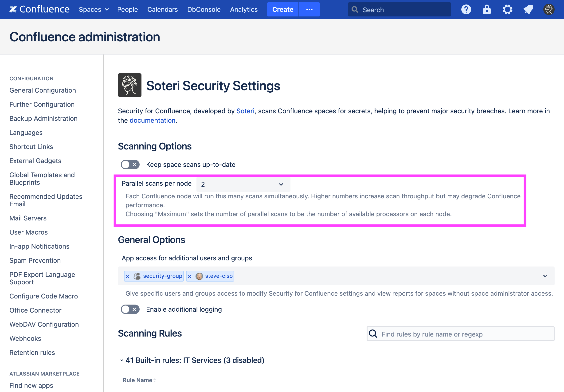Remove security-group with its x icon
Image resolution: width=564 pixels, height=392 pixels.
click(127, 276)
